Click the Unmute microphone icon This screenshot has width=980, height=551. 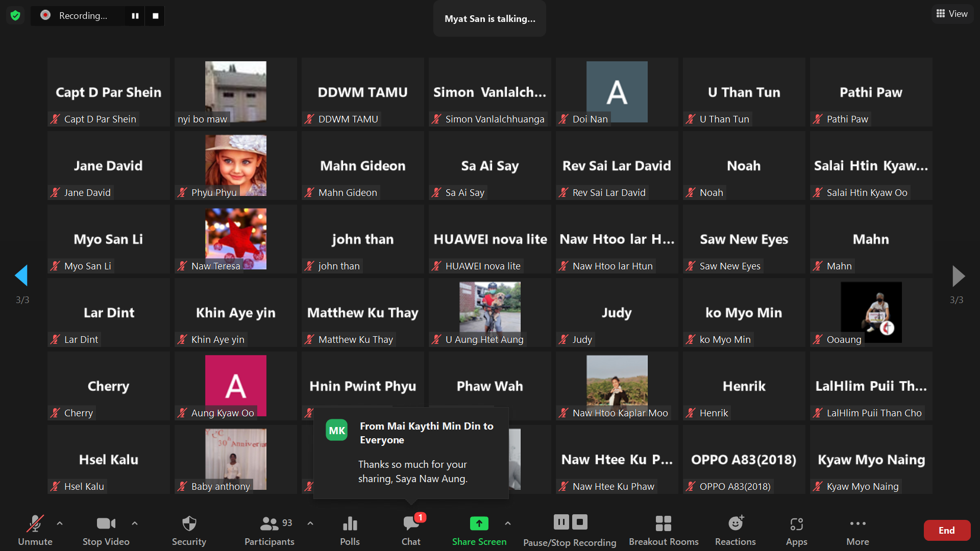pos(35,524)
